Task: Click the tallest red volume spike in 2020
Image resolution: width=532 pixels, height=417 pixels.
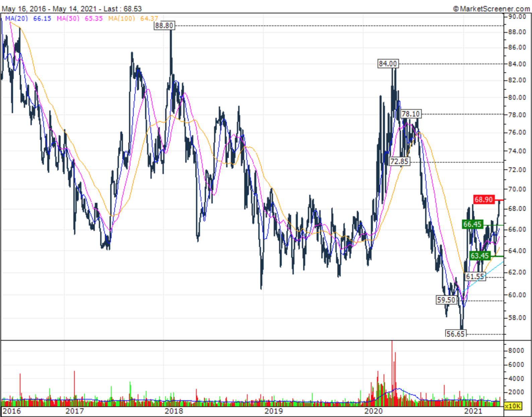Action: (x=392, y=373)
